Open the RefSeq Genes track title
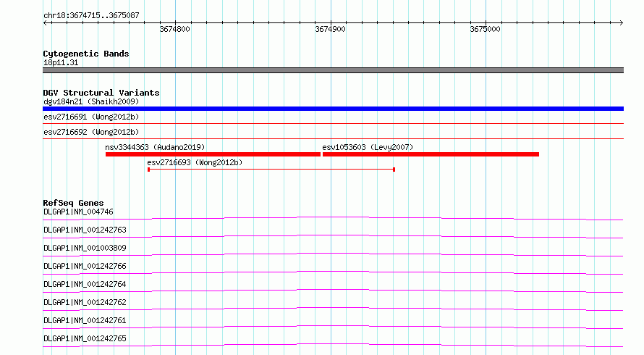Viewport: 644px width, 355px height. (x=73, y=203)
